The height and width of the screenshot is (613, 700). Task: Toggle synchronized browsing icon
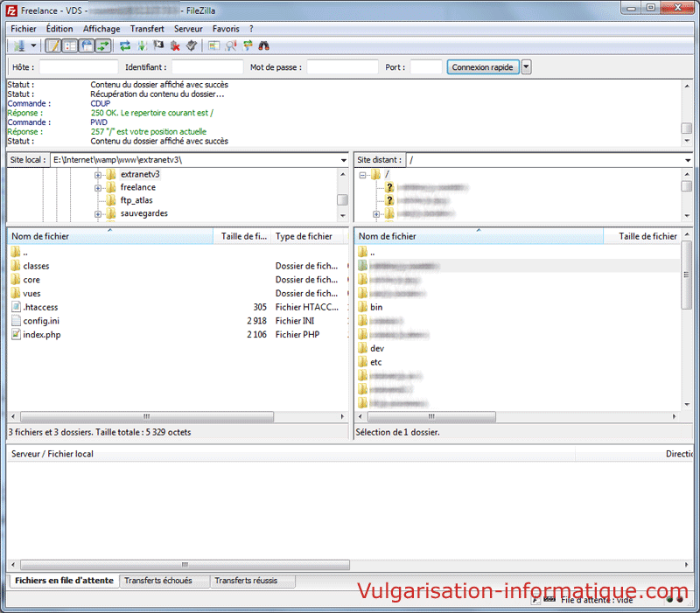coord(248,45)
